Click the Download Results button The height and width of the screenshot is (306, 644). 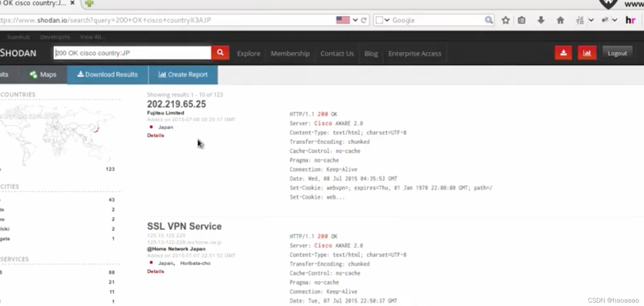(108, 75)
